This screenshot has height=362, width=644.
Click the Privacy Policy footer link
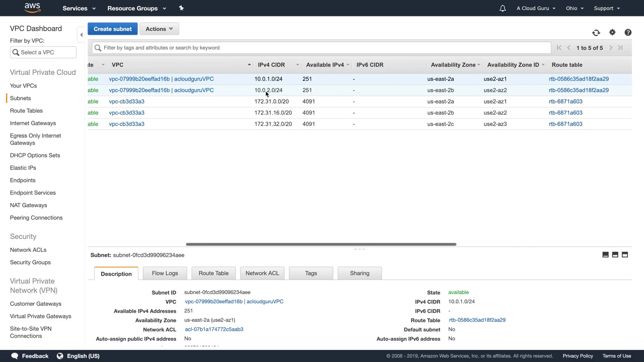[578, 356]
